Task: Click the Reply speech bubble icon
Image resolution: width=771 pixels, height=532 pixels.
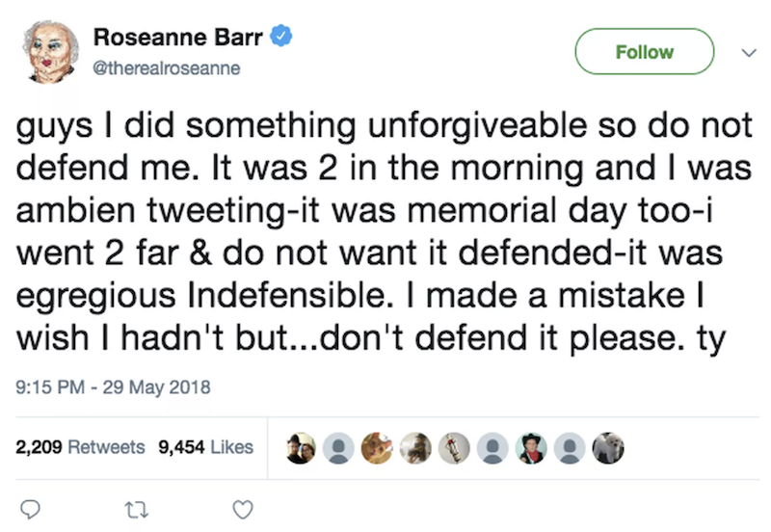Action: click(30, 510)
